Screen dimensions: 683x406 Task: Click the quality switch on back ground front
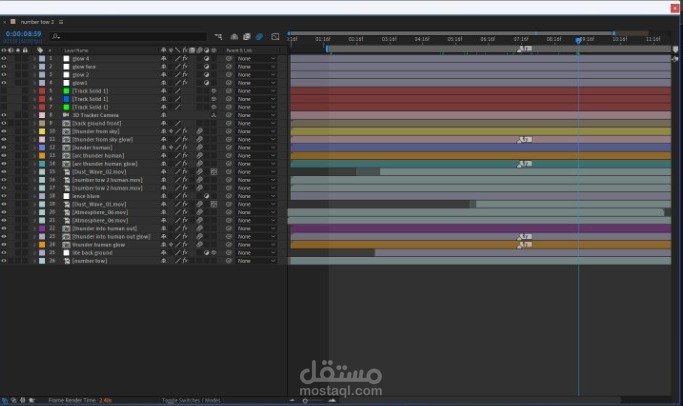(x=178, y=123)
